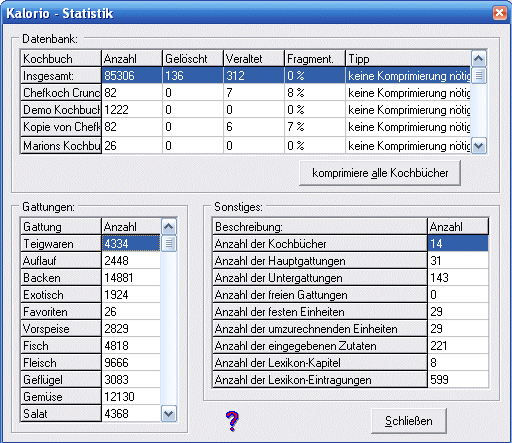Select the Demo Kochbuch row
The height and width of the screenshot is (443, 512).
point(246,110)
